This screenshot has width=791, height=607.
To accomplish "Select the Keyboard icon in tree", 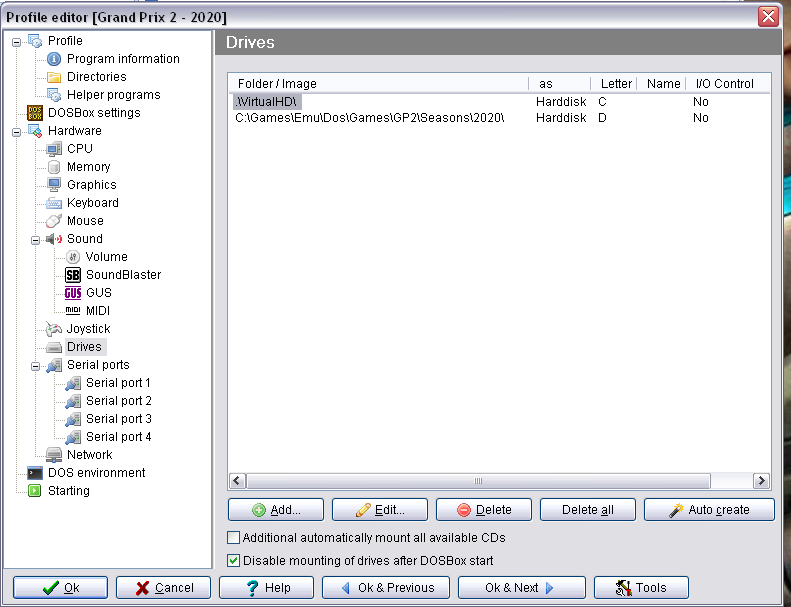I will pos(54,203).
